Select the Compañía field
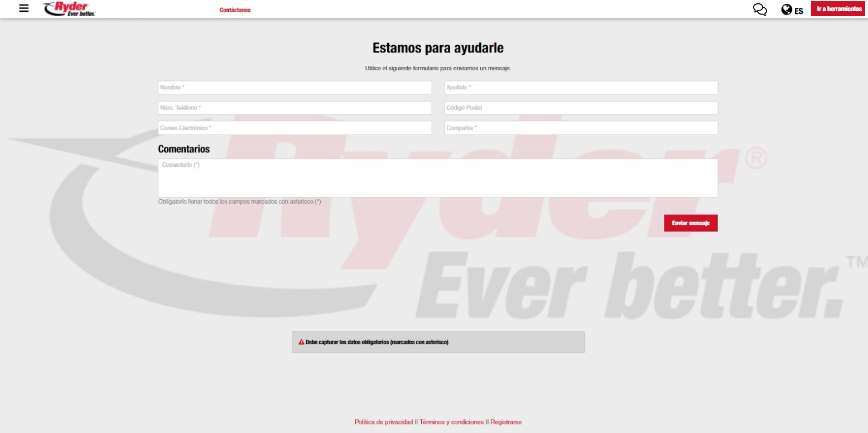 coord(581,128)
